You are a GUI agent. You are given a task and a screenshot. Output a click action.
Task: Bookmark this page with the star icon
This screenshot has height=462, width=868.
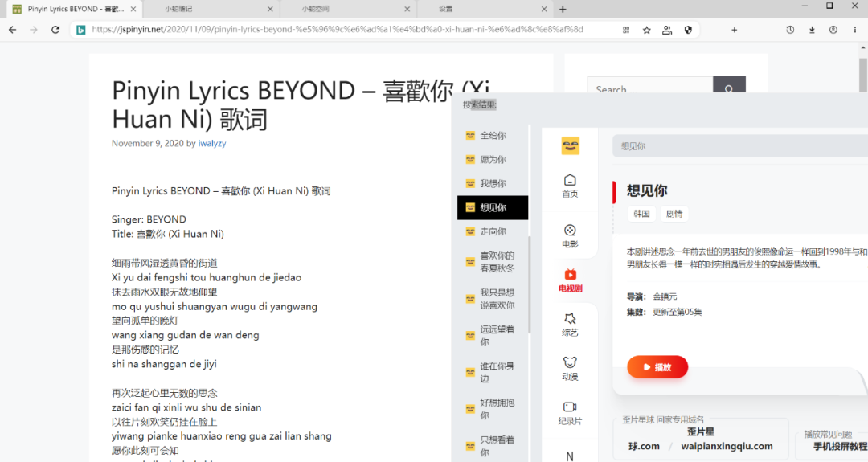(646, 30)
